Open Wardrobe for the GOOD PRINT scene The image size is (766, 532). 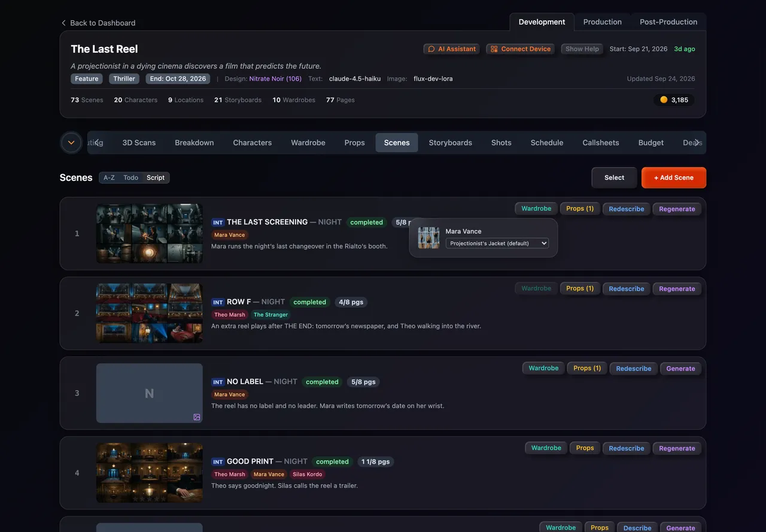point(546,448)
